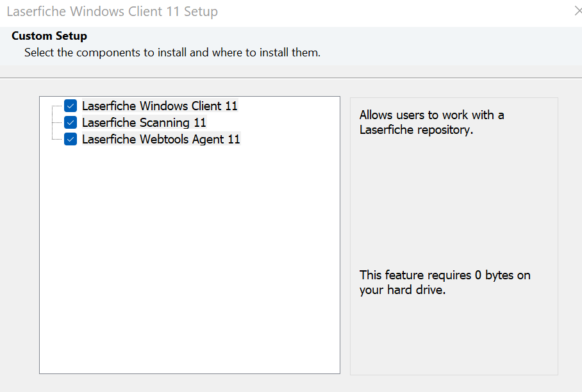
Task: Click the feature description panel text
Action: pyautogui.click(x=431, y=122)
